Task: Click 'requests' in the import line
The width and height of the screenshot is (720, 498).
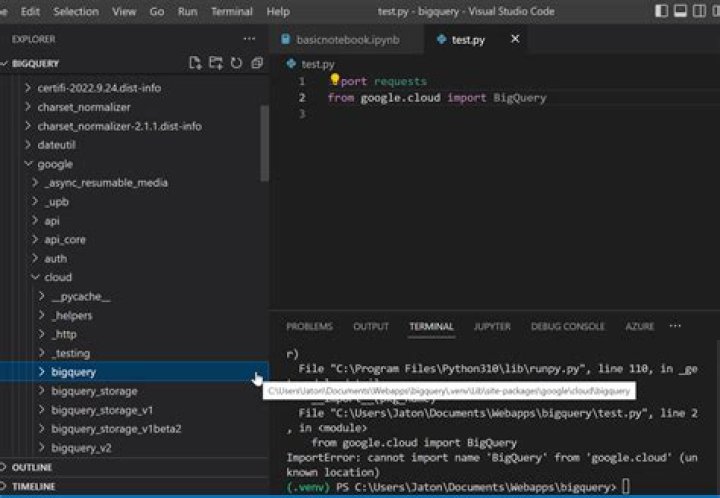Action: (400, 81)
